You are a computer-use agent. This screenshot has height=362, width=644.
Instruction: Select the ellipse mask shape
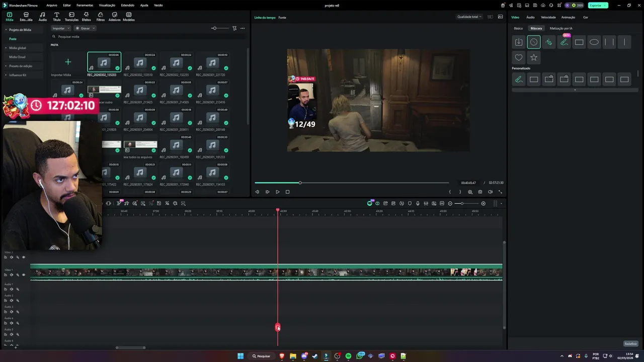pyautogui.click(x=594, y=42)
